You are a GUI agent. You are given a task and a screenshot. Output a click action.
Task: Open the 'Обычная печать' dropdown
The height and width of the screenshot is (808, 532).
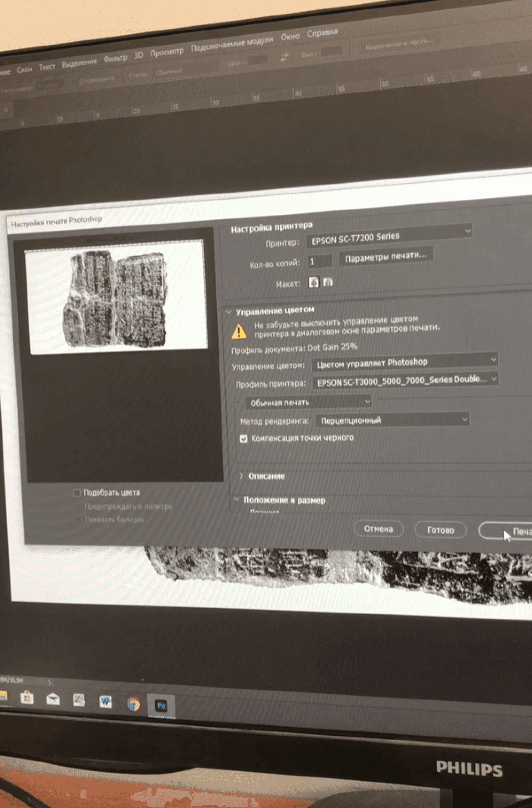tap(309, 402)
